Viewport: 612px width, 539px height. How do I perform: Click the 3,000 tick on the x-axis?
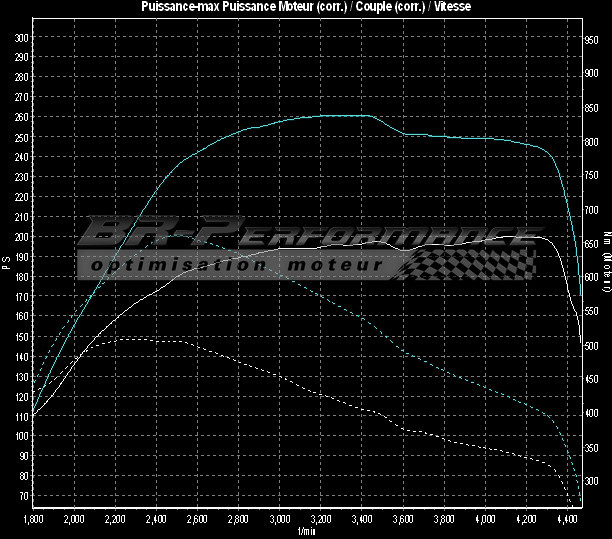pos(280,520)
